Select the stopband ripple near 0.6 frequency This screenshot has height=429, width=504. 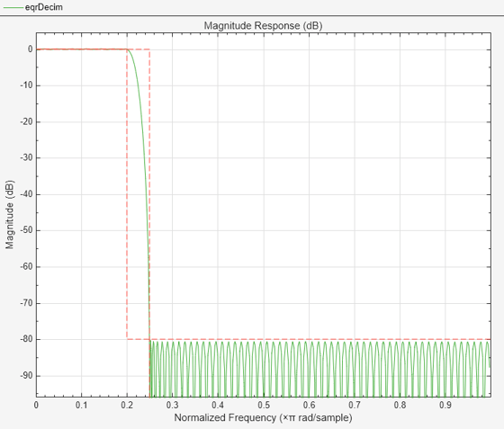[310, 370]
